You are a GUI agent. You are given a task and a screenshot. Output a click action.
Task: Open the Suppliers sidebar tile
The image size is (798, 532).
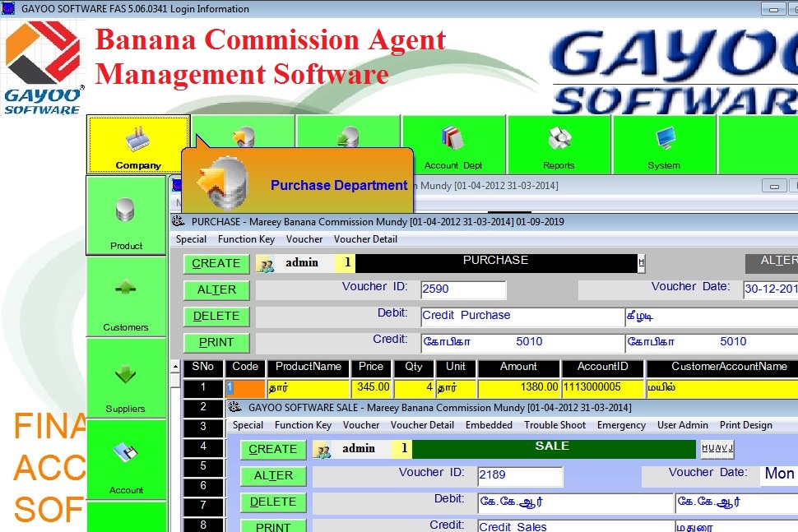pyautogui.click(x=126, y=378)
